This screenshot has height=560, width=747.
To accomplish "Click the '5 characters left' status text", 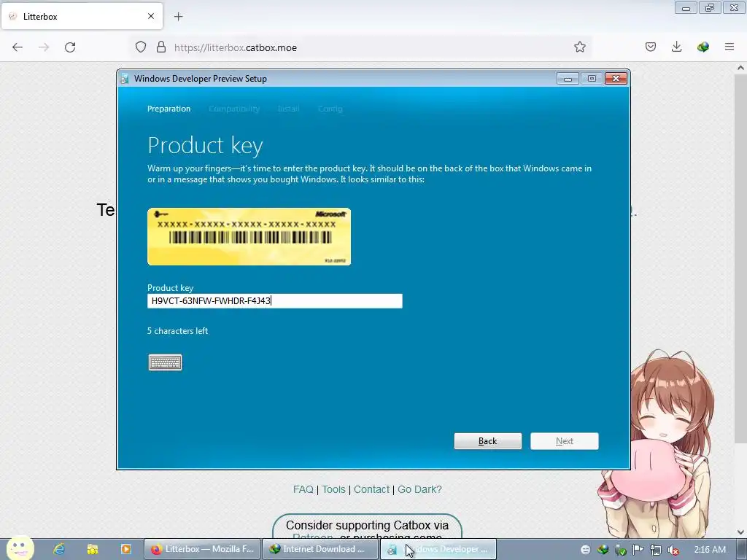I will coord(177,331).
